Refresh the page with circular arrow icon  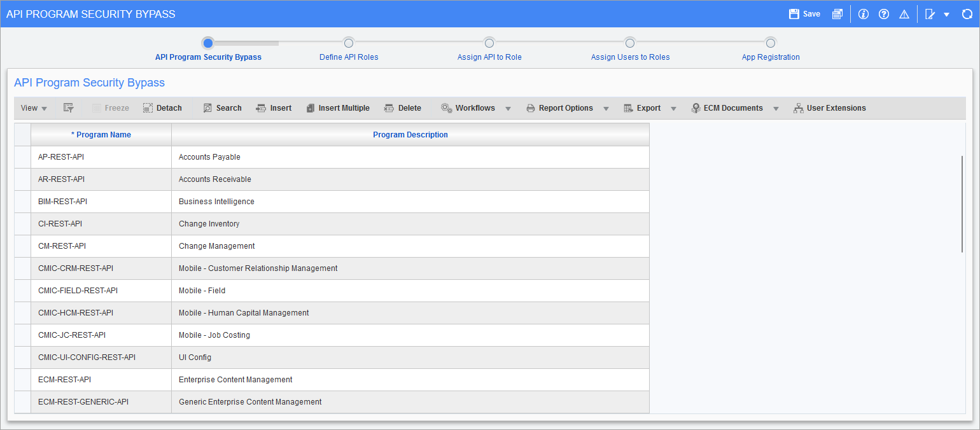967,14
